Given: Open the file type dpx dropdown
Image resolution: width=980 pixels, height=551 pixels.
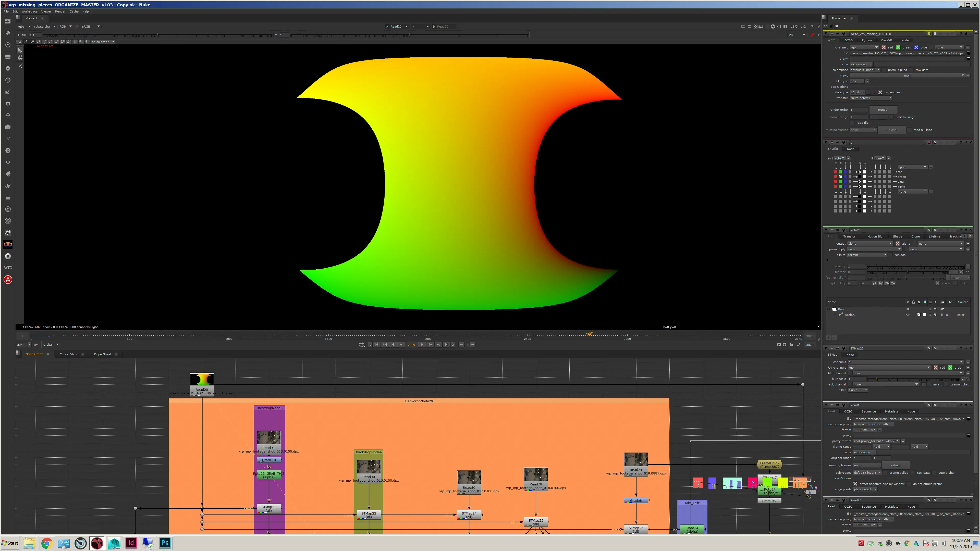Looking at the screenshot, I should coord(857,81).
